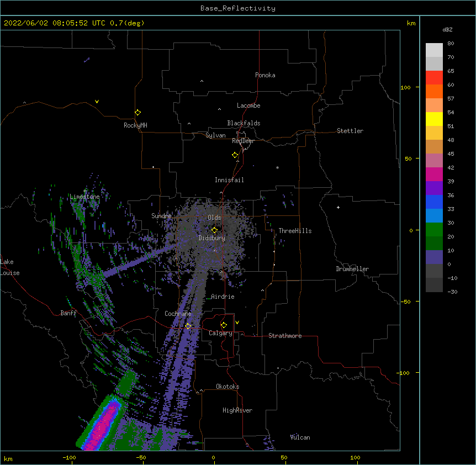Click the yellow V marker east of Calgary diamond
The height and width of the screenshot is (465, 476).
coord(237,323)
